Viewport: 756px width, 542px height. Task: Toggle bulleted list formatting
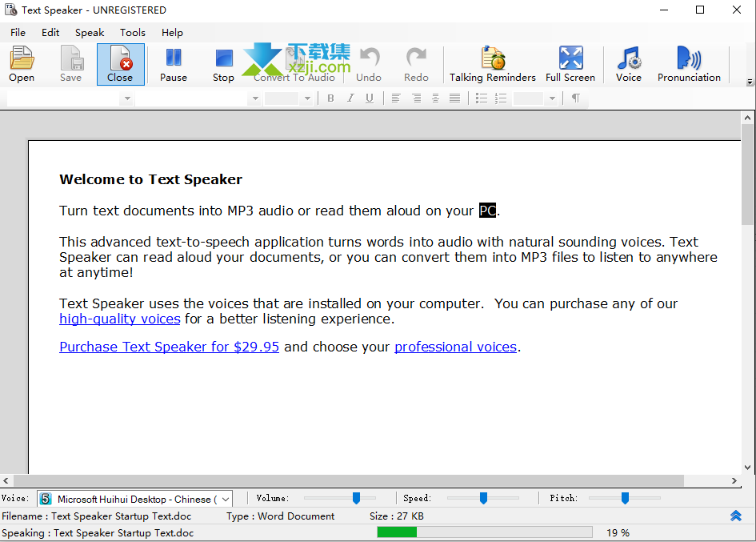tap(481, 98)
